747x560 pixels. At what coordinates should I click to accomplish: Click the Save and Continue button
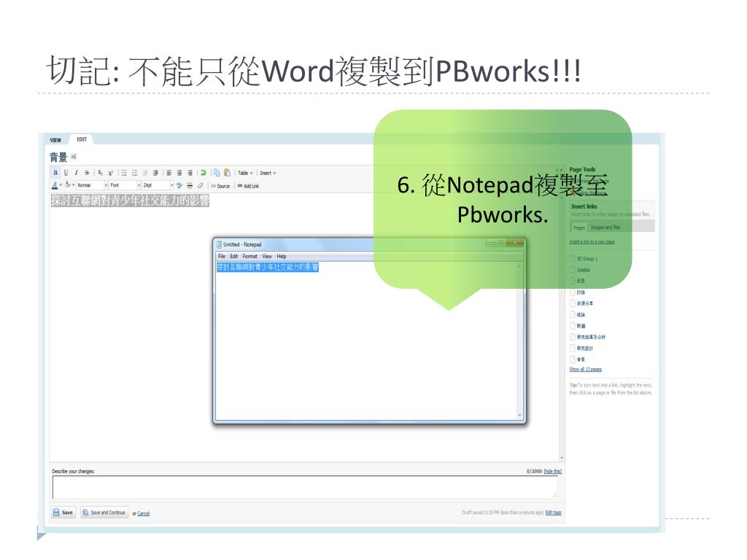point(104,513)
